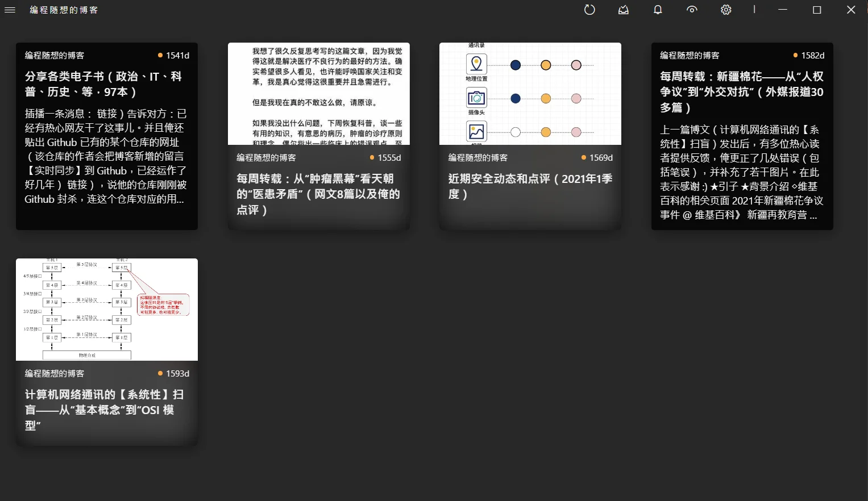
Task: Toggle unread-only view with the eye icon
Action: 691,10
